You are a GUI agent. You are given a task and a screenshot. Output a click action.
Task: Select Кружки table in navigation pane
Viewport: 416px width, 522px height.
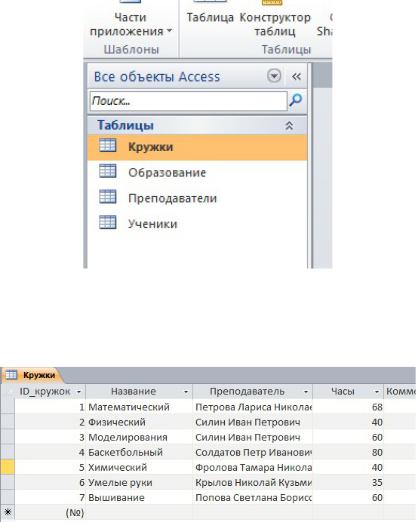(197, 147)
